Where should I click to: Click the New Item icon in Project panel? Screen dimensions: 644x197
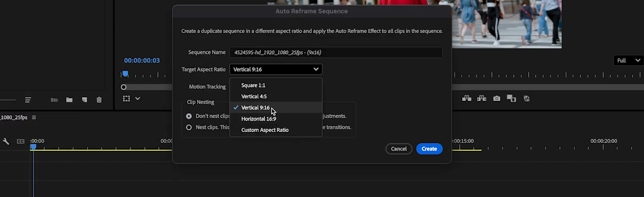[84, 100]
